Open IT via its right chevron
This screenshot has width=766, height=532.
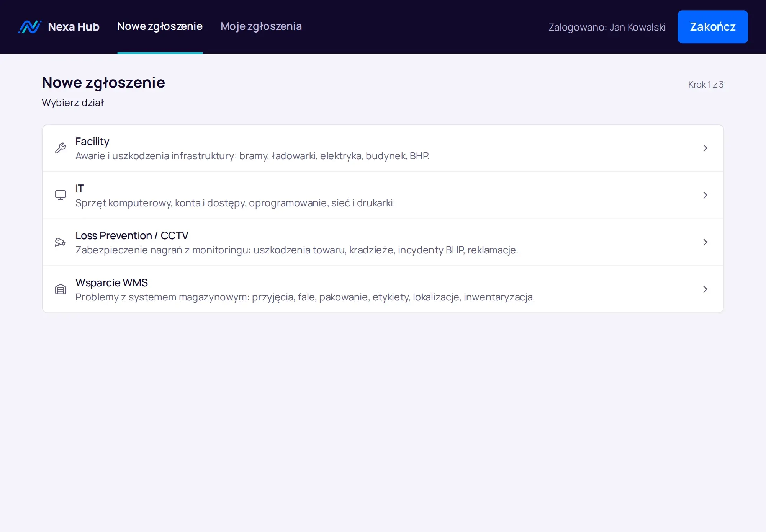point(705,195)
